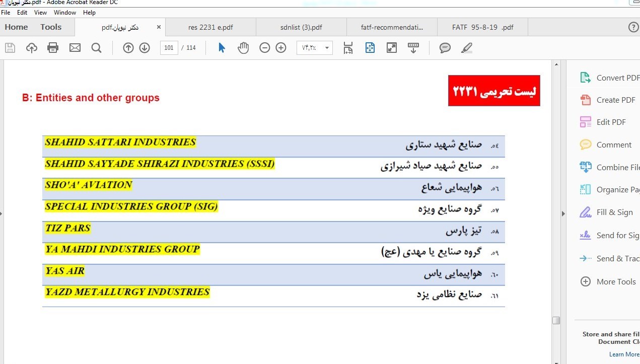
Task: Click the text SHAHID SATTARI INDUSTRIES
Action: point(120,142)
